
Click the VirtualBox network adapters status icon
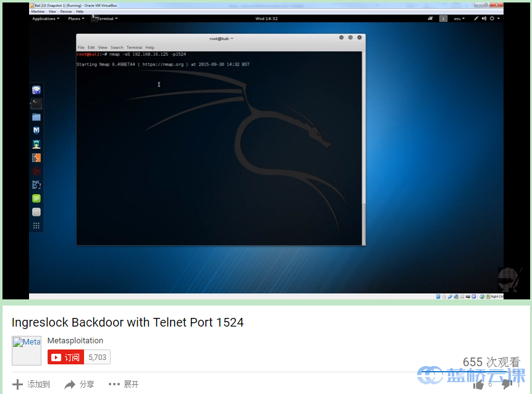tap(456, 296)
